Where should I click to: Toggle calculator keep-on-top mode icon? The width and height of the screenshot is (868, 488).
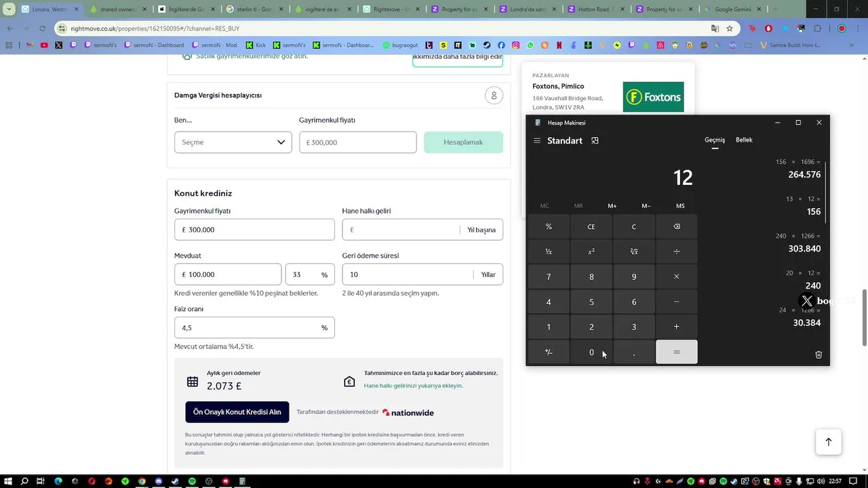click(595, 141)
